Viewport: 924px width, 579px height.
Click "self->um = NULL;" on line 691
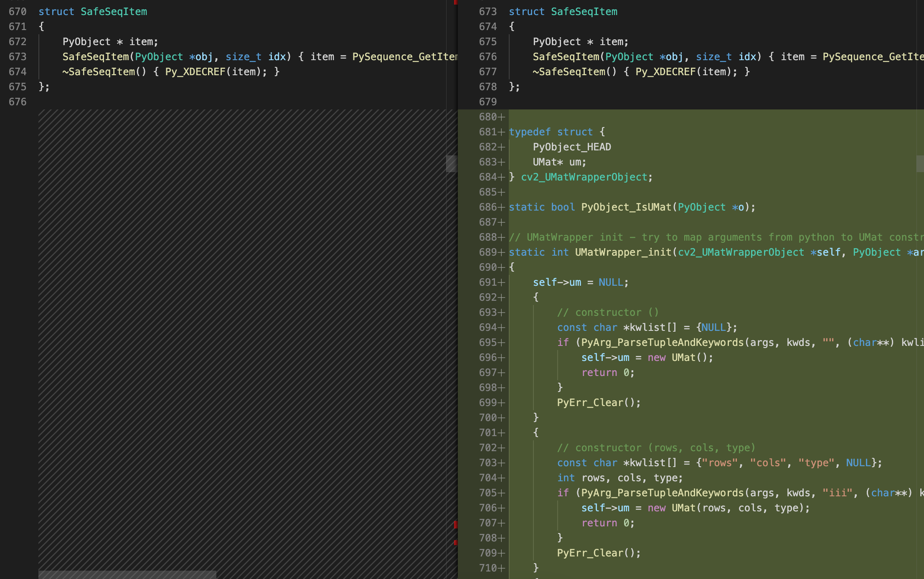(580, 282)
